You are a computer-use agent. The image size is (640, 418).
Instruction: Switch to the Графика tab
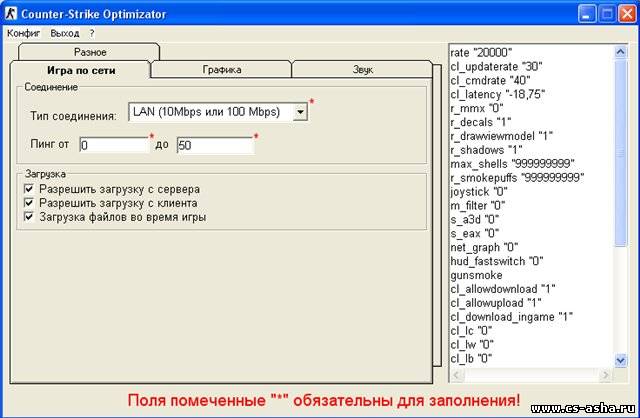pyautogui.click(x=220, y=70)
